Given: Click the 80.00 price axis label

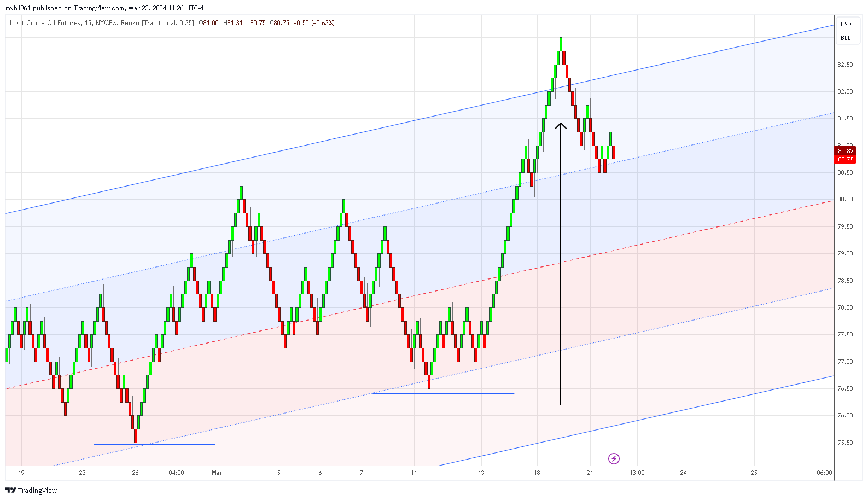Looking at the screenshot, I should click(x=845, y=199).
